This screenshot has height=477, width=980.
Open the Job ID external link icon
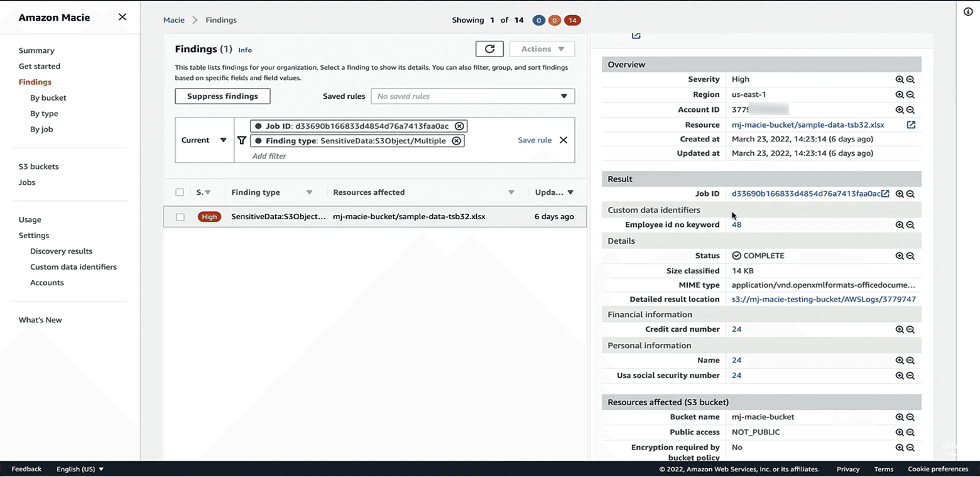[x=885, y=194]
